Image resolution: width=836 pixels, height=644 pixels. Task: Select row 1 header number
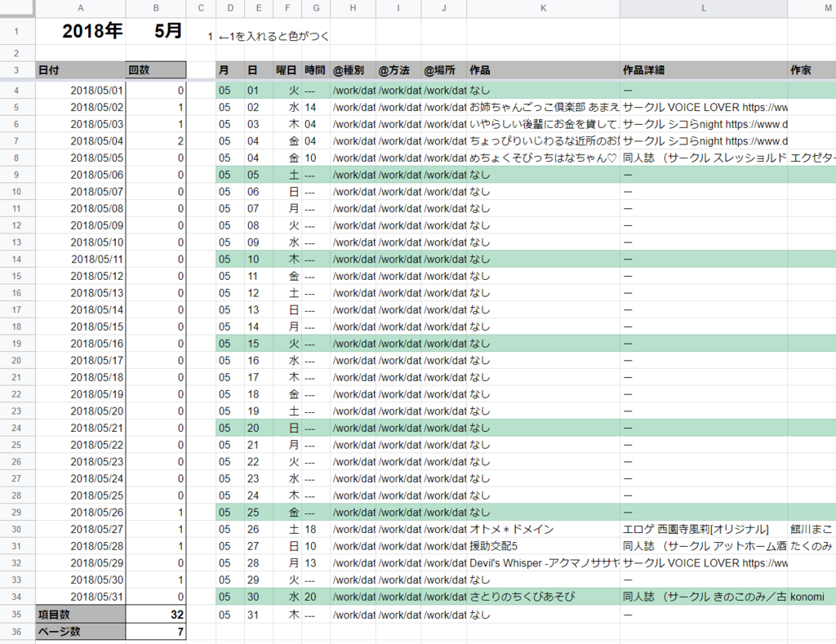(17, 31)
